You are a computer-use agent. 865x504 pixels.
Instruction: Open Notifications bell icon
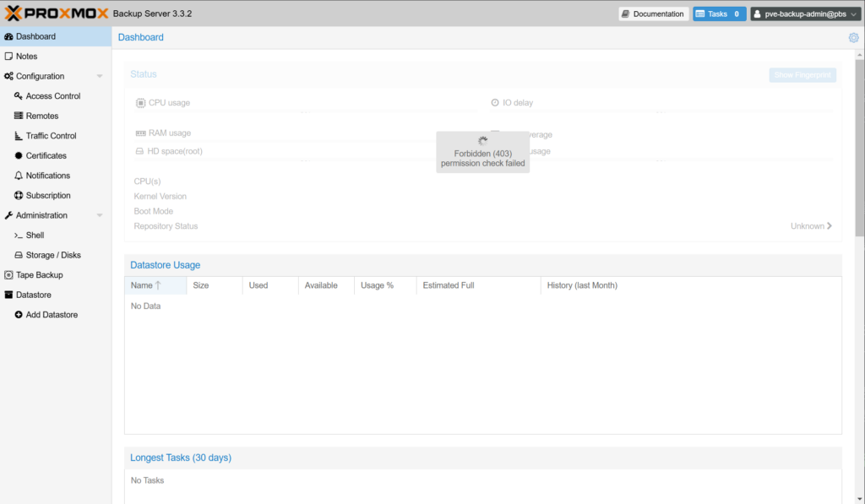pyautogui.click(x=19, y=176)
